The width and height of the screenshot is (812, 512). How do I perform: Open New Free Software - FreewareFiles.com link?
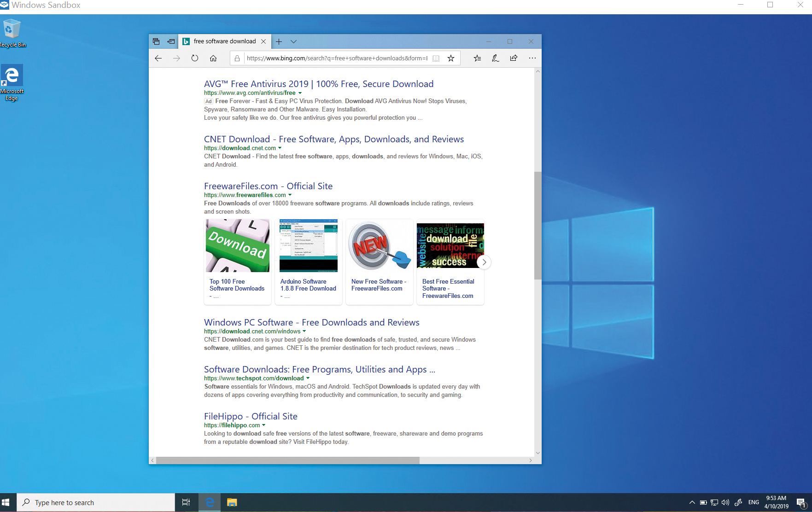[x=379, y=285]
